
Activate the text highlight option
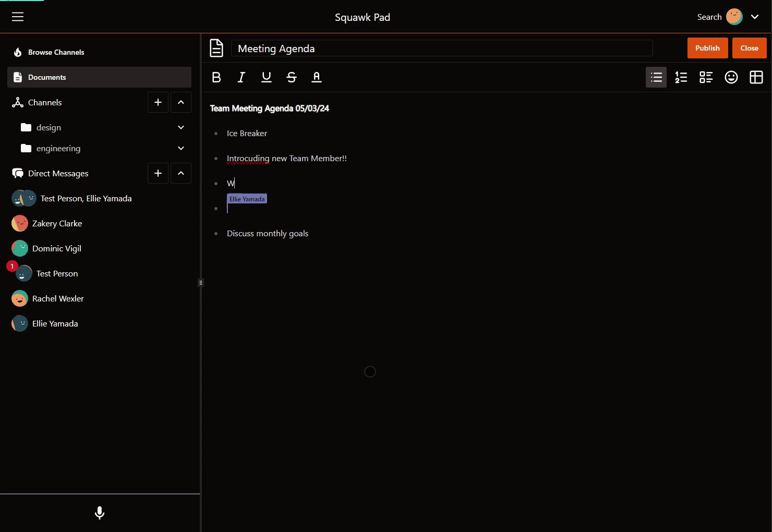pos(316,77)
